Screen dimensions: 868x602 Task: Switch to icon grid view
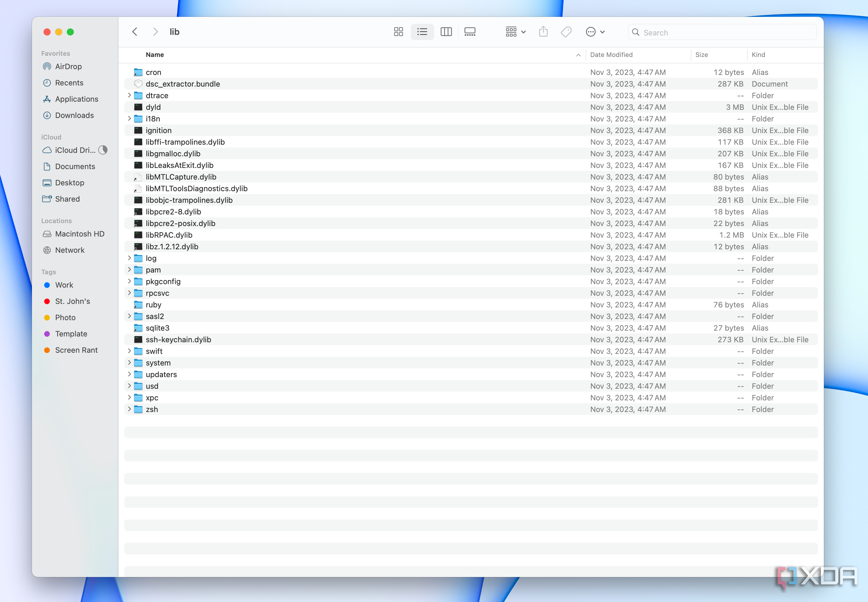(398, 32)
